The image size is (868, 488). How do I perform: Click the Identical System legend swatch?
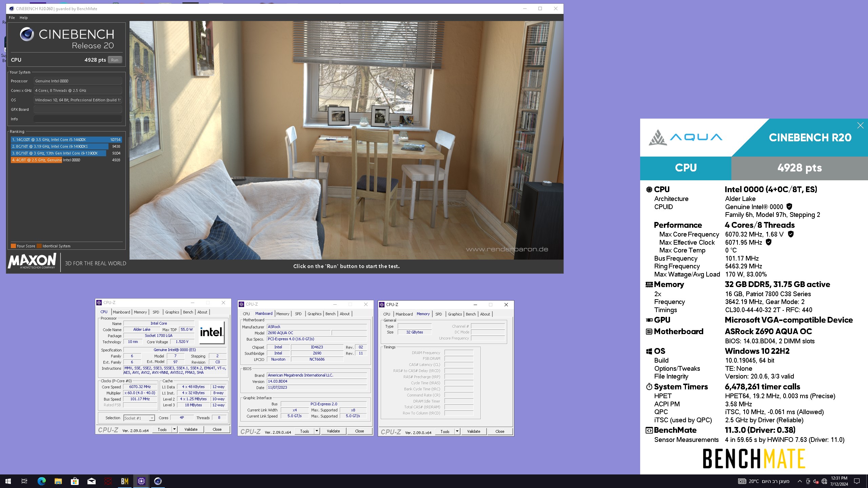(x=39, y=246)
